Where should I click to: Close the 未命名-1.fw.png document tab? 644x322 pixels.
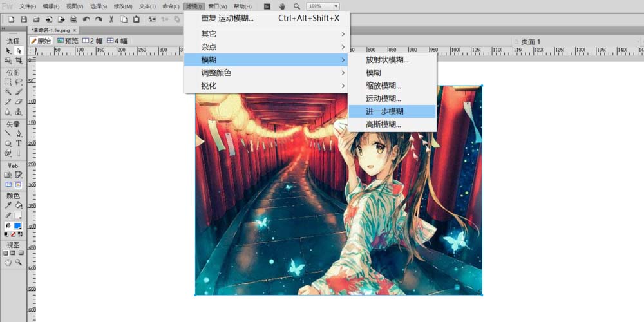74,30
